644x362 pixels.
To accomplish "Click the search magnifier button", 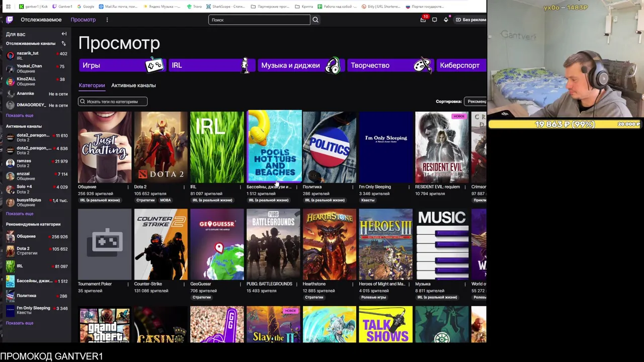I will pos(315,20).
